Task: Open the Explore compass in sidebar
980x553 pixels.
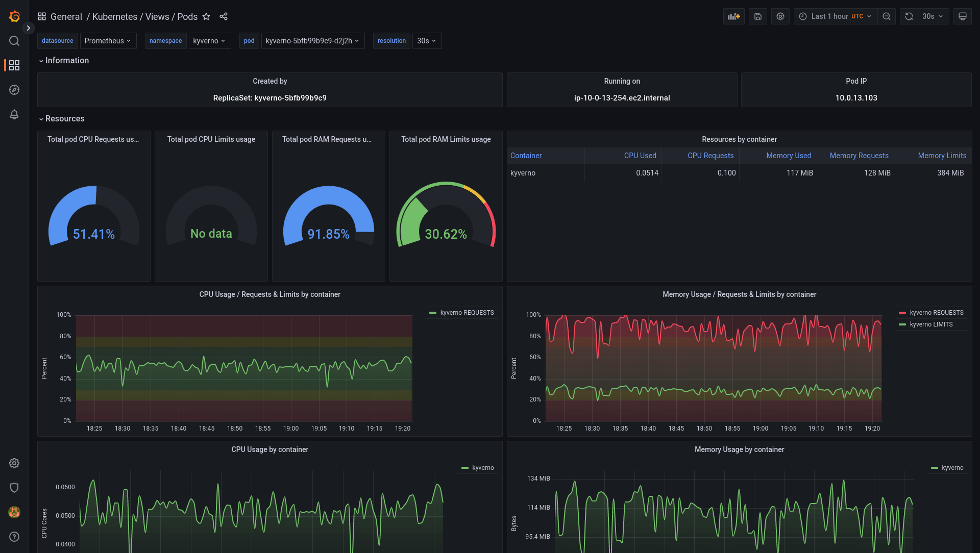Action: (x=14, y=89)
